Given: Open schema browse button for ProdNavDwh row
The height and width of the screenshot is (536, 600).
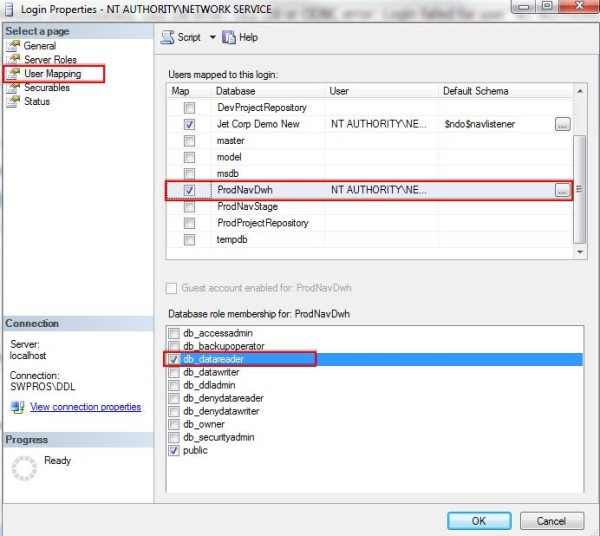Looking at the screenshot, I should [562, 190].
